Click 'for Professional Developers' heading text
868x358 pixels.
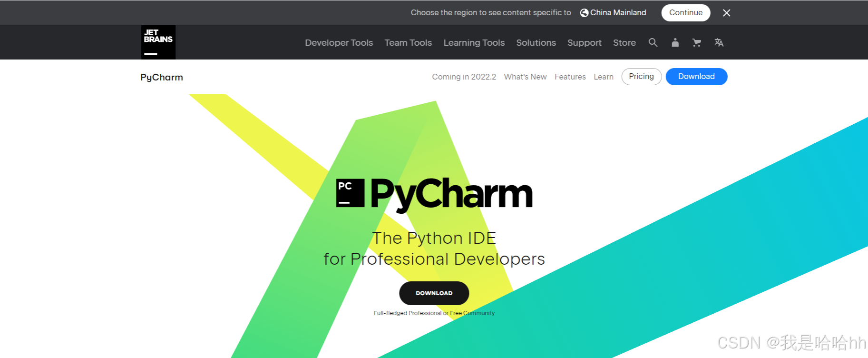[x=434, y=259]
